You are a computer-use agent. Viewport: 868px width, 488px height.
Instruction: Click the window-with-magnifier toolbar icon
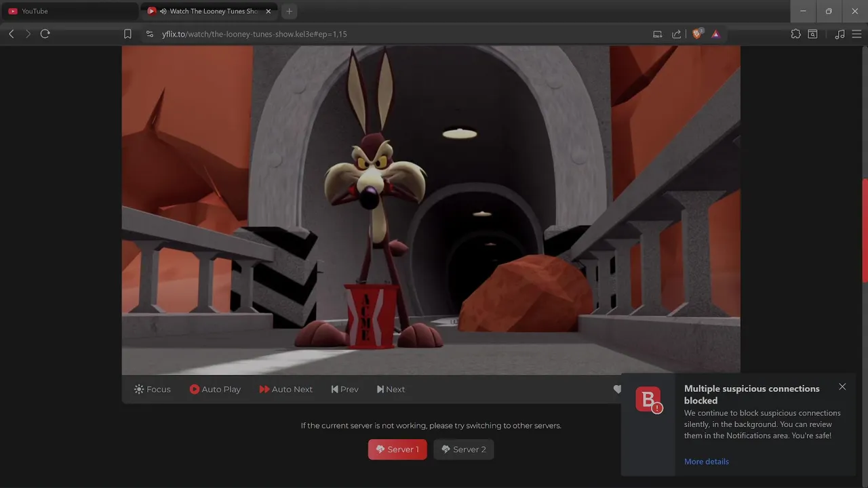click(812, 34)
